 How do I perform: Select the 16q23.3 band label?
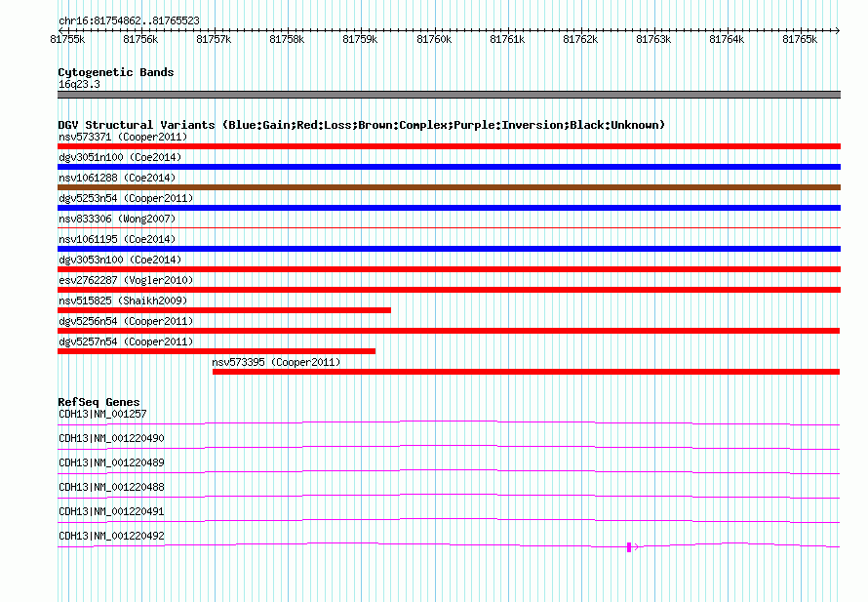(x=79, y=84)
